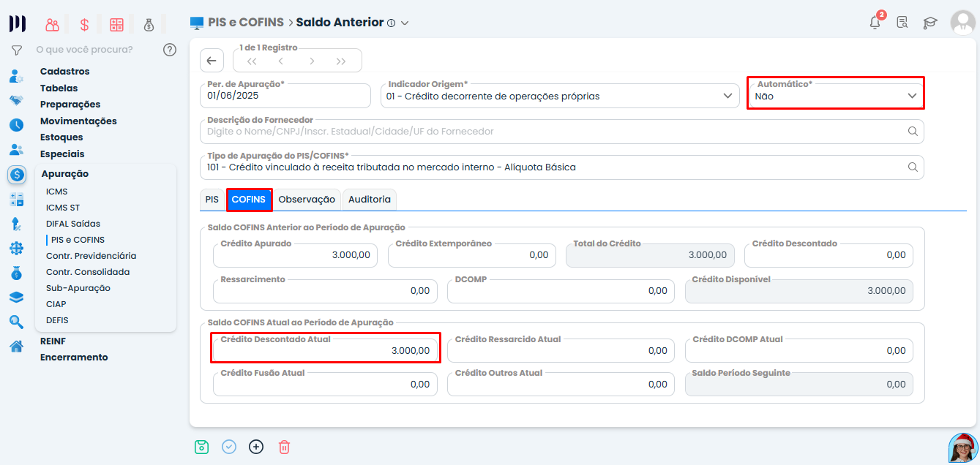Open notifications showing 2 alerts
Screen dimensions: 980x465
(874, 23)
